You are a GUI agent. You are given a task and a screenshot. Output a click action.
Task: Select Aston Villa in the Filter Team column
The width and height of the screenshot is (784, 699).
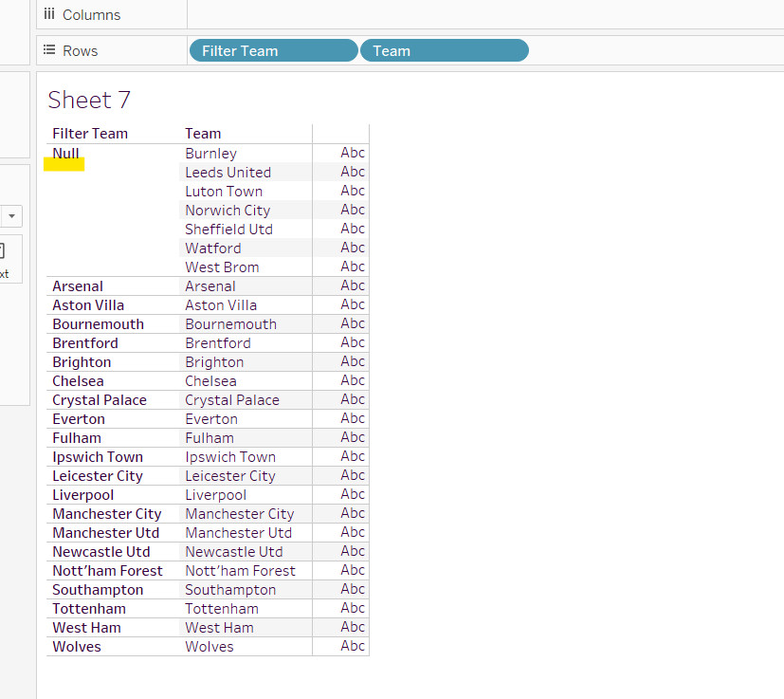(x=88, y=305)
